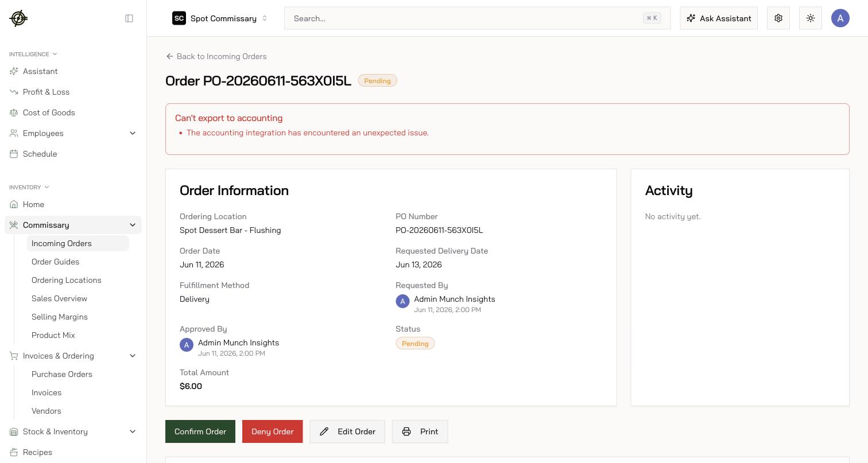The image size is (868, 463).
Task: Print this order
Action: [420, 431]
